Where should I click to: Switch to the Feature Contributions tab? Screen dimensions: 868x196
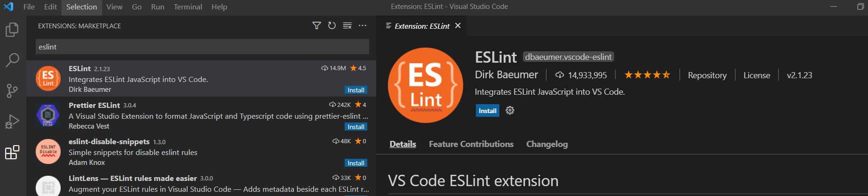click(471, 144)
